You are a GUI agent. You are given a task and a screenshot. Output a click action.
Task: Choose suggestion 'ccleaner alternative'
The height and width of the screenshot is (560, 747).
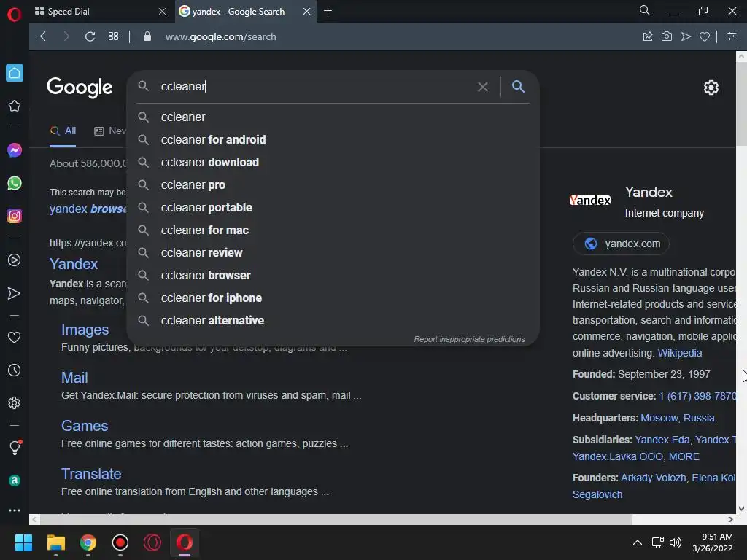[333, 321]
